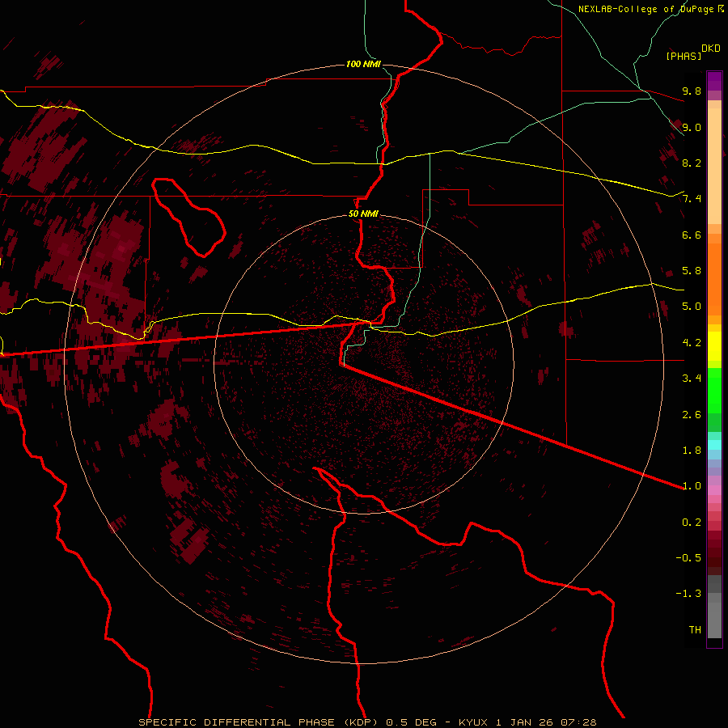The width and height of the screenshot is (728, 728).
Task: Pick the orange segment of the color bar
Action: [714, 279]
